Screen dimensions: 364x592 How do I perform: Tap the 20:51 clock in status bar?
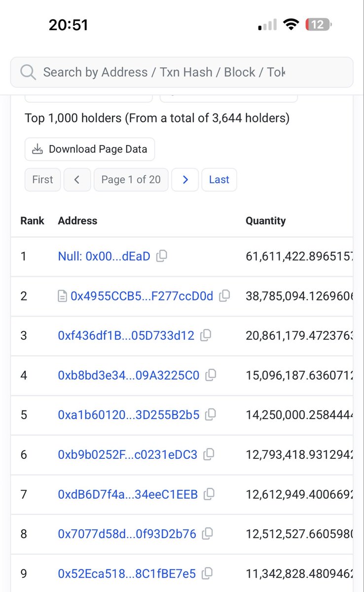coord(68,25)
